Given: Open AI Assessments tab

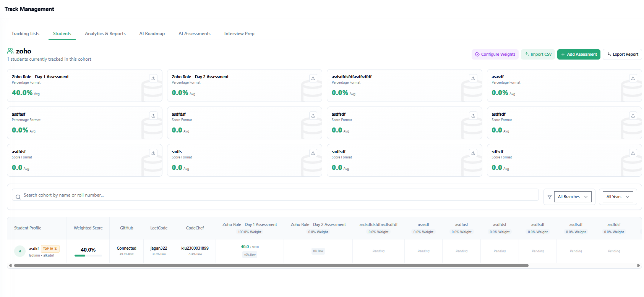Looking at the screenshot, I should (x=195, y=34).
